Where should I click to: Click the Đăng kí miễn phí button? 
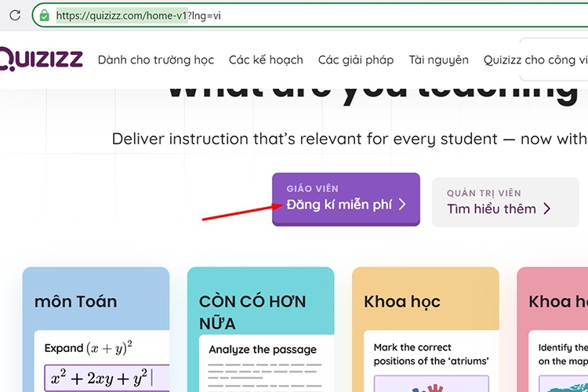(x=346, y=199)
